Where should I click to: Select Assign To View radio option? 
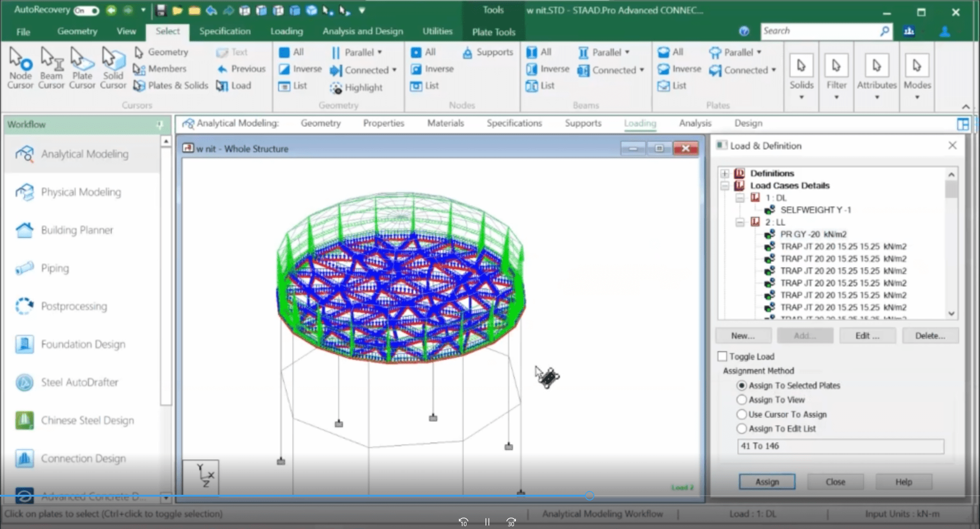(x=741, y=400)
